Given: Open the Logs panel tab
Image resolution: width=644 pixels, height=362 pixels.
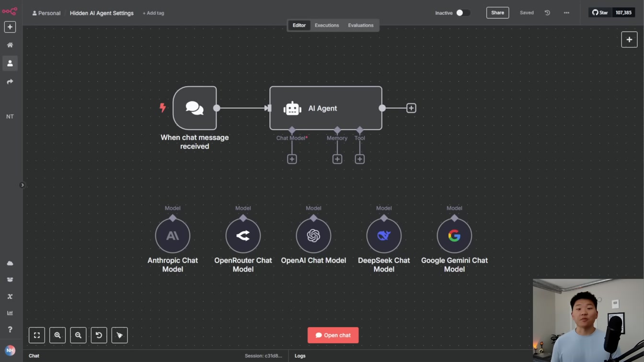Looking at the screenshot, I should tap(300, 356).
